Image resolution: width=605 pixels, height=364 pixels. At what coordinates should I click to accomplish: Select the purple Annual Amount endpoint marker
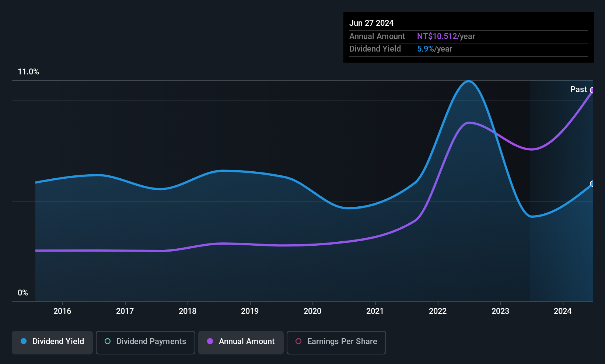click(592, 90)
